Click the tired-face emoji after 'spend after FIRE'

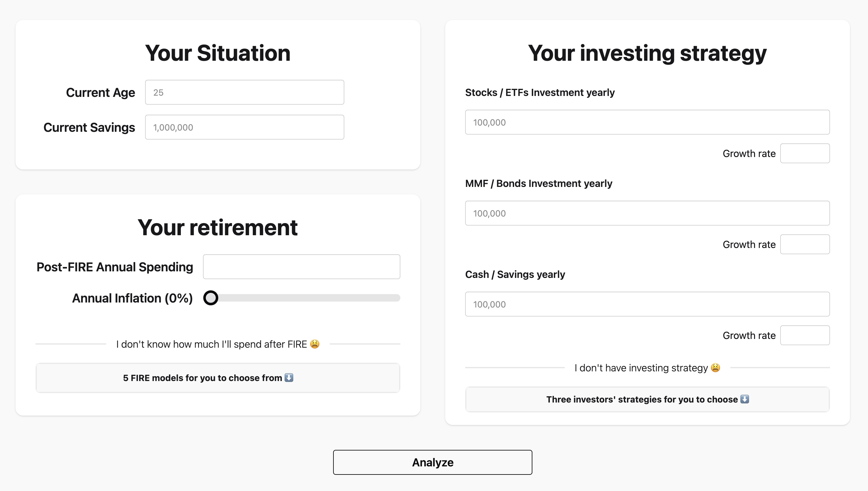coord(315,344)
